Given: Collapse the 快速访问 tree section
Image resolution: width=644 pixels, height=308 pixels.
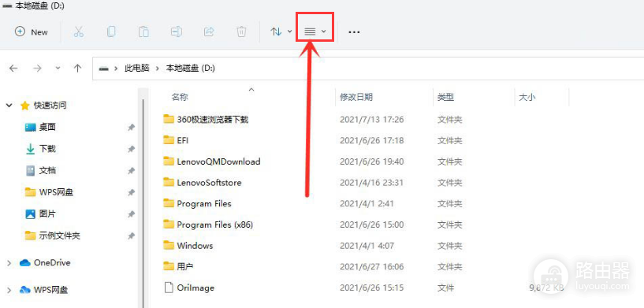Looking at the screenshot, I should [9, 106].
